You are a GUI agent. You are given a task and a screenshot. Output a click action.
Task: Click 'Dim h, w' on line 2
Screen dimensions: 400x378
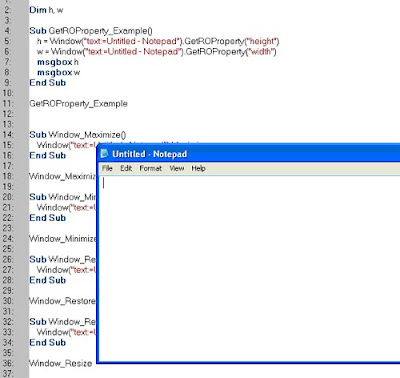point(46,10)
